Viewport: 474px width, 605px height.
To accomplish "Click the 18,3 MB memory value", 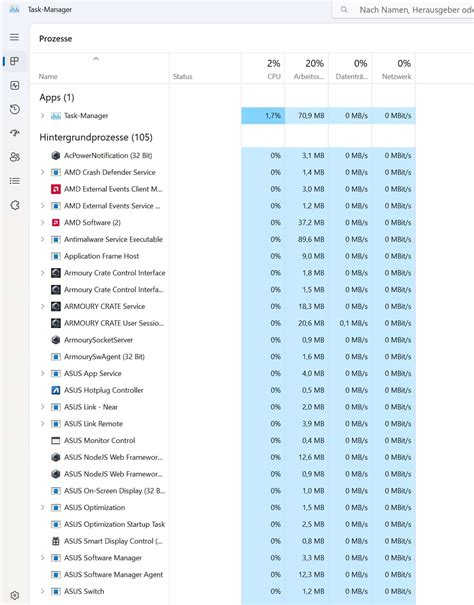I will [x=311, y=306].
